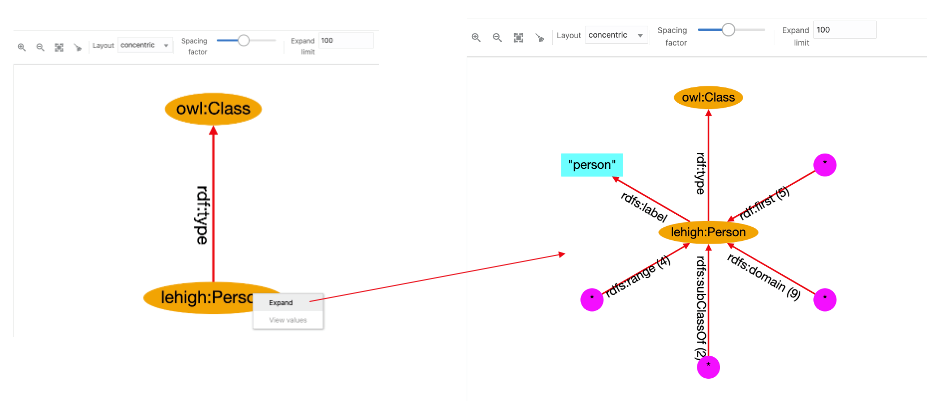Viewport: 934px width, 407px height.
Task: Click zoom out icon in left panel
Action: click(40, 47)
